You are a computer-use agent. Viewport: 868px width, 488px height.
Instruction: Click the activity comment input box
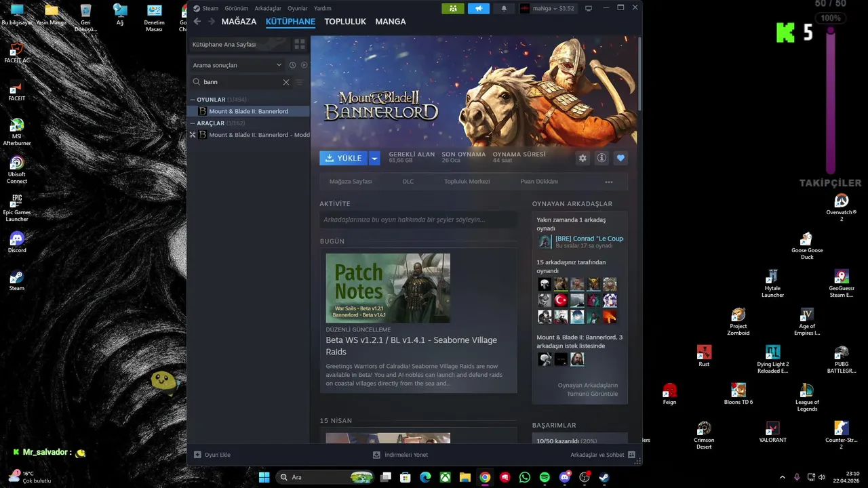[x=418, y=220]
